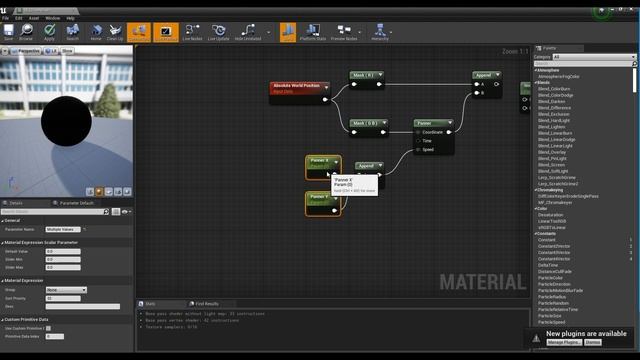Open the Palette Category dropdown
This screenshot has width=640, height=360.
(x=594, y=57)
